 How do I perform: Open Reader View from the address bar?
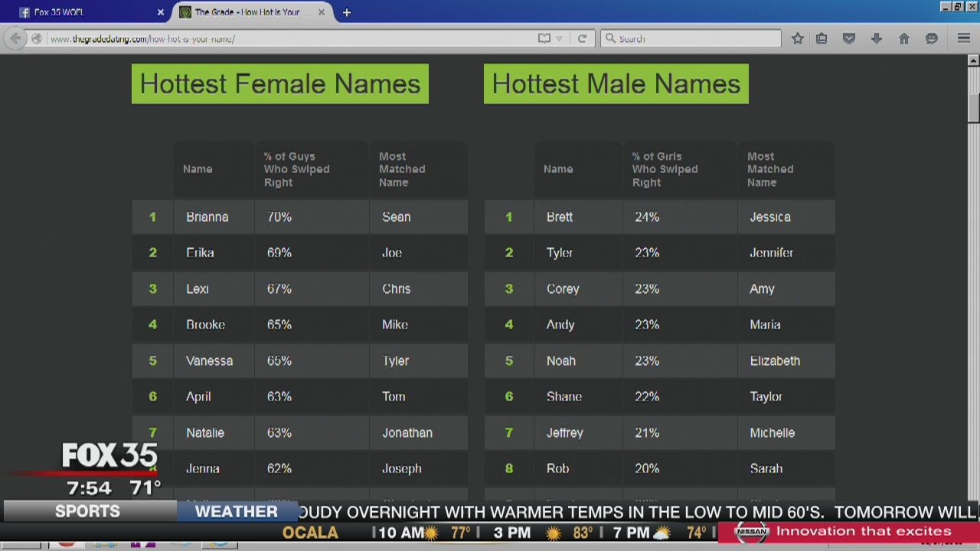(544, 38)
